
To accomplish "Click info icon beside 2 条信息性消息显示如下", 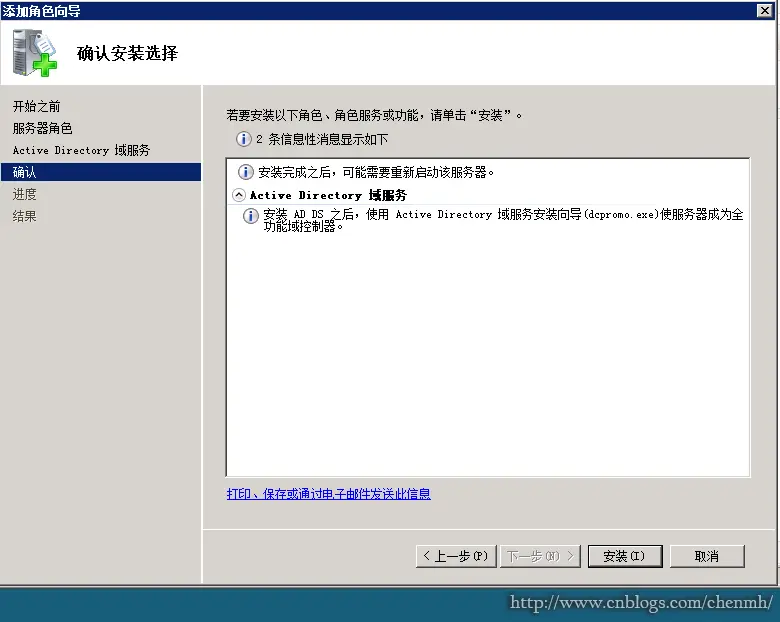I will tap(243, 139).
